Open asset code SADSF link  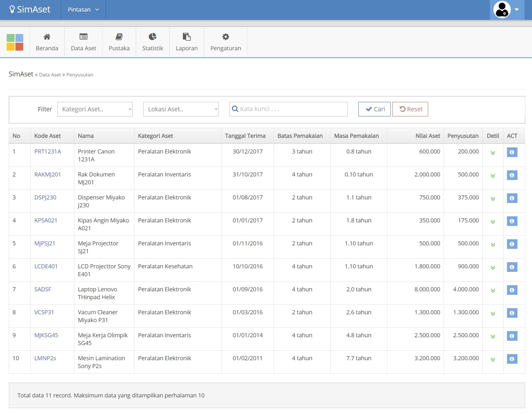pos(43,289)
